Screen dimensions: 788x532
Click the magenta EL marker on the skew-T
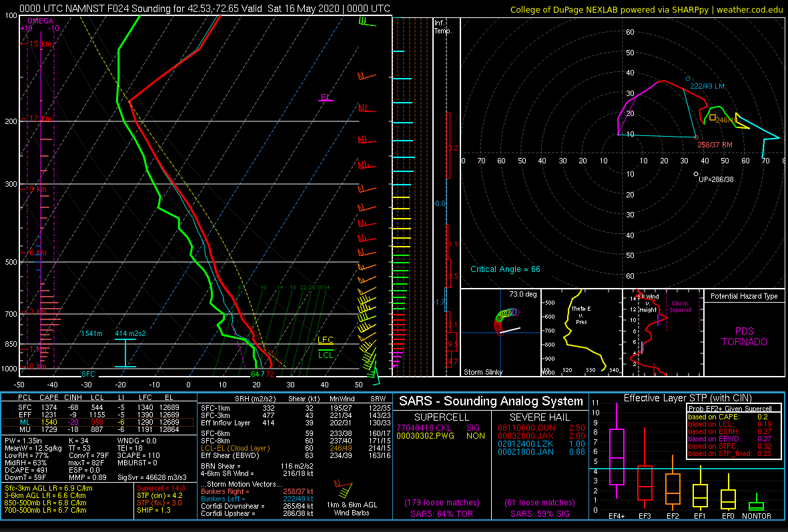click(326, 98)
